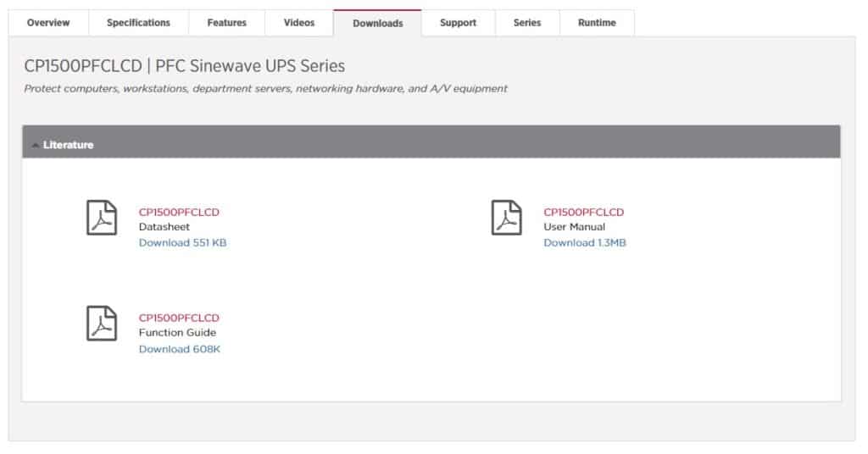The image size is (868, 454).
Task: Download the 1.3MB user manual
Action: [585, 243]
